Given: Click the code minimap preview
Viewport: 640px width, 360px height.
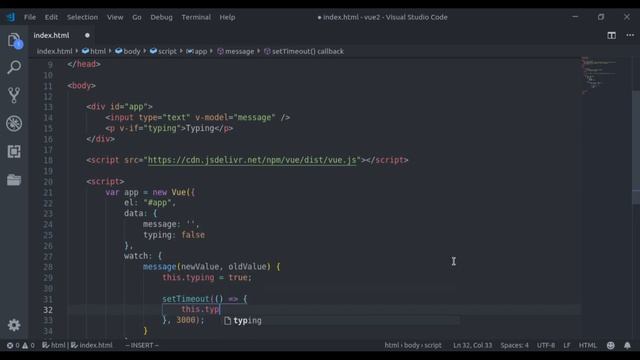Looking at the screenshot, I should click(x=598, y=76).
